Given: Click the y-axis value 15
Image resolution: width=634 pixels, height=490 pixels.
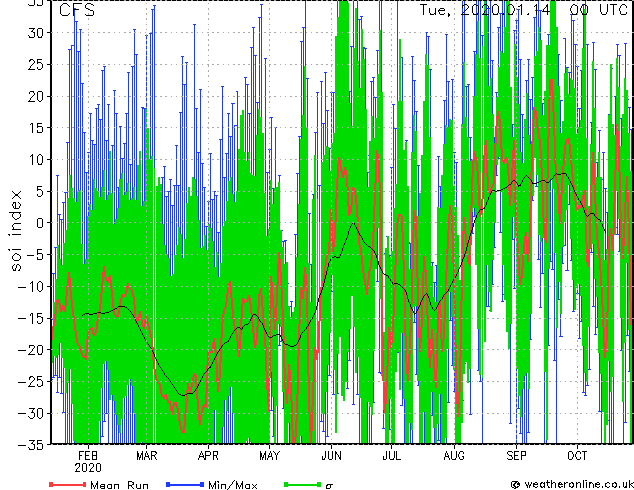Looking at the screenshot, I should tap(36, 128).
